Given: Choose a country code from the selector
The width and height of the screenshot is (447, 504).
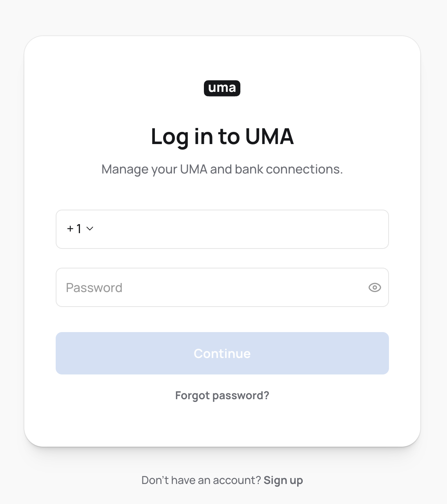Looking at the screenshot, I should pyautogui.click(x=80, y=228).
